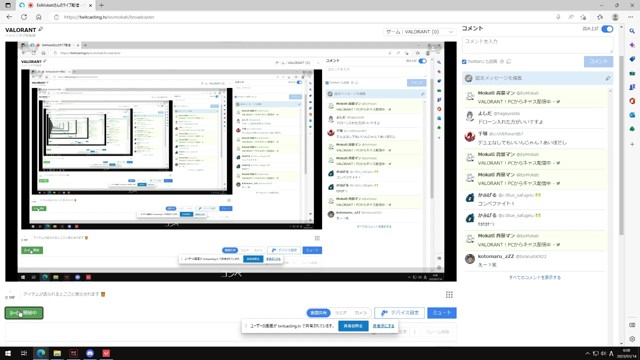Toggle the comment read-aloud switch off
The image size is (640, 360).
[x=607, y=29]
